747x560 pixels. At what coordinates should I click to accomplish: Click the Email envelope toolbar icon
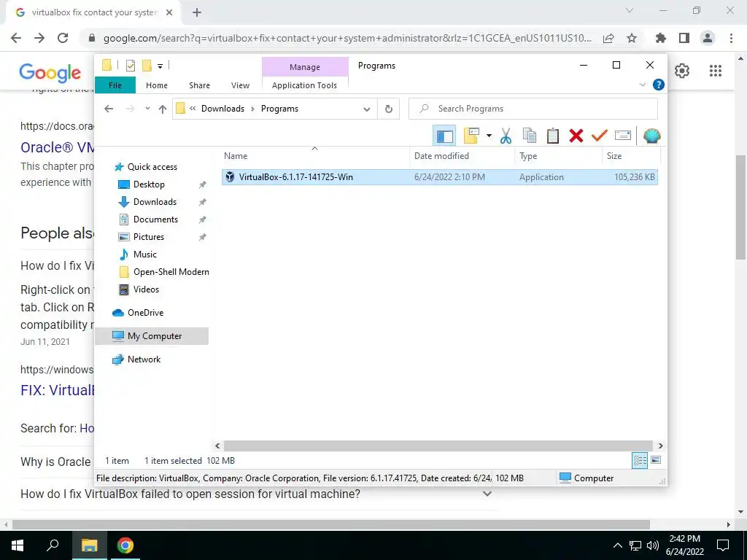pyautogui.click(x=623, y=136)
